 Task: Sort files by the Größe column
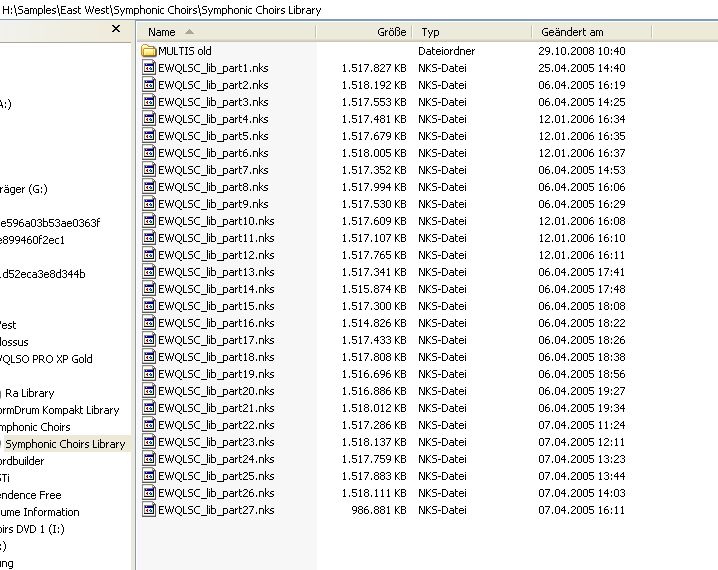(x=364, y=32)
